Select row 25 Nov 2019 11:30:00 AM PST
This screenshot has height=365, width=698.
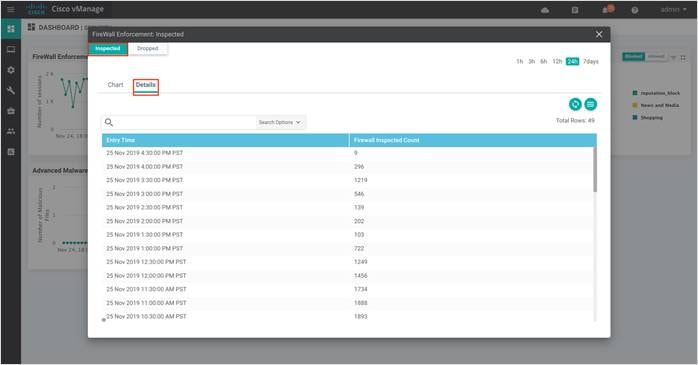[348, 289]
